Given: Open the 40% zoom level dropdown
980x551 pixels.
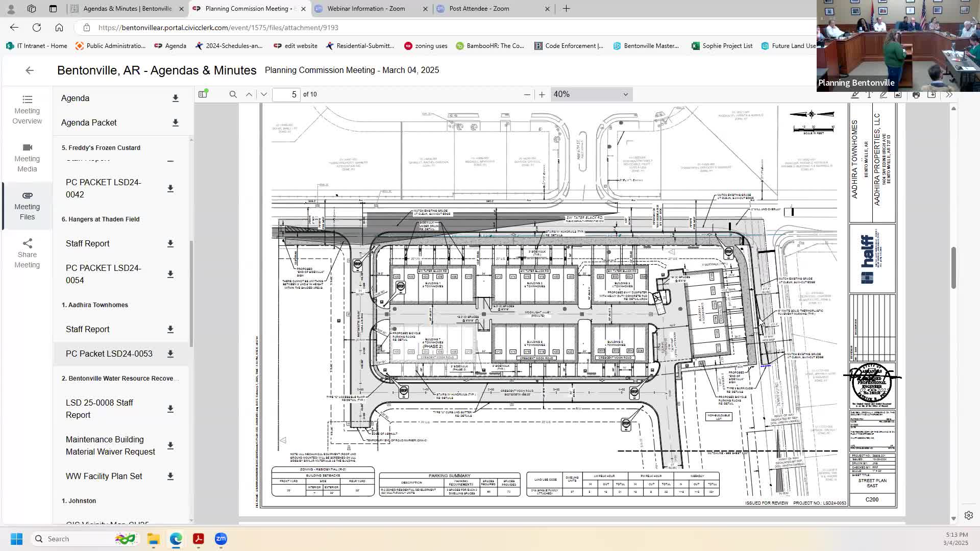Looking at the screenshot, I should 591,94.
